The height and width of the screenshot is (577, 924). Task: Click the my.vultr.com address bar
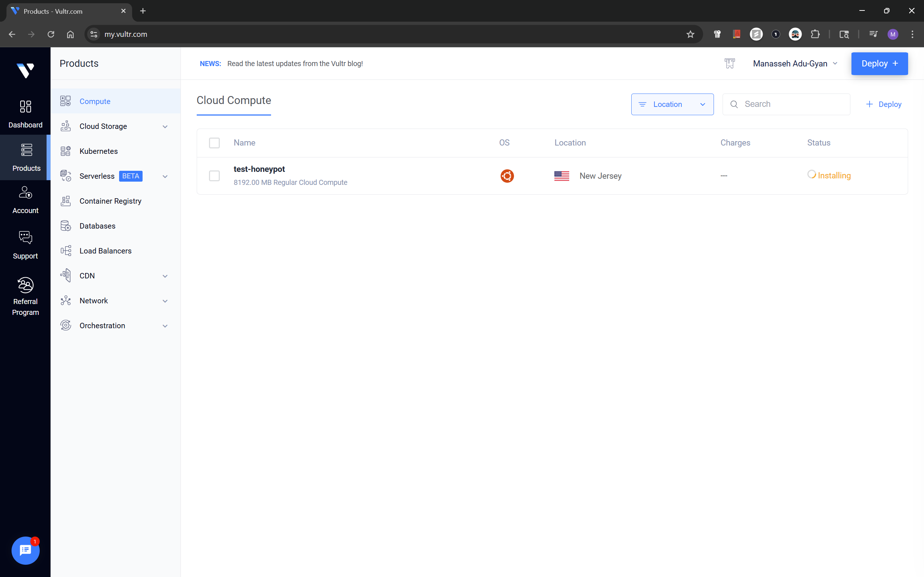393,34
